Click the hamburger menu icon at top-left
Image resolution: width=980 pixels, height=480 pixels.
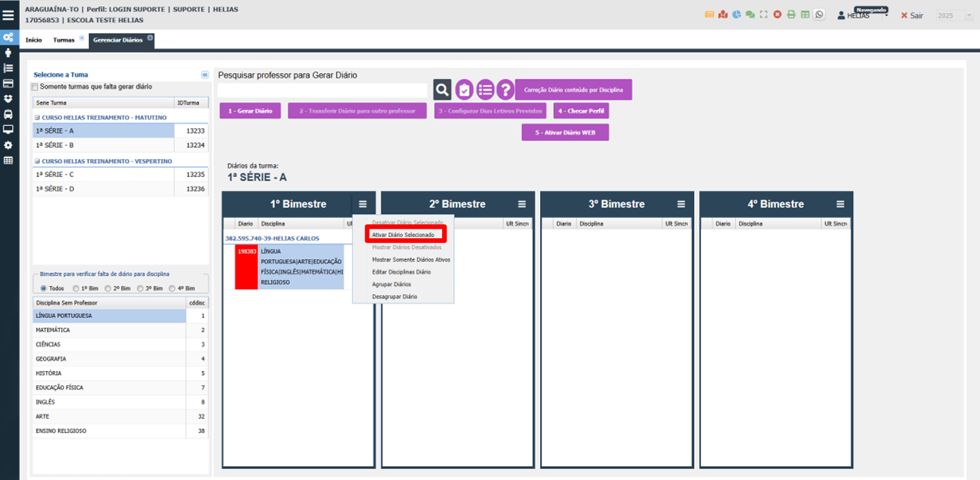8,15
